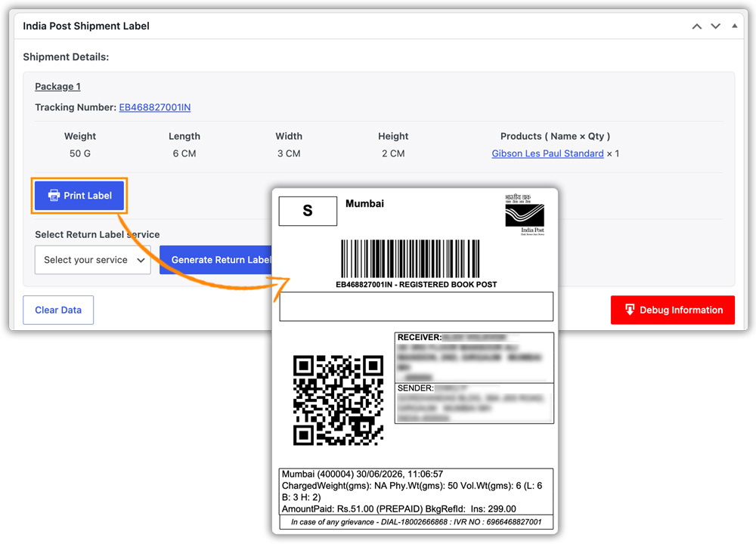Click the Height column header
This screenshot has width=756, height=544.
(393, 136)
